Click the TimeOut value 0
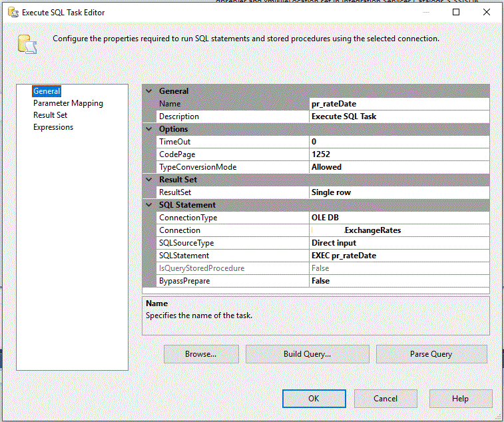The height and width of the screenshot is (422, 504). click(x=399, y=142)
